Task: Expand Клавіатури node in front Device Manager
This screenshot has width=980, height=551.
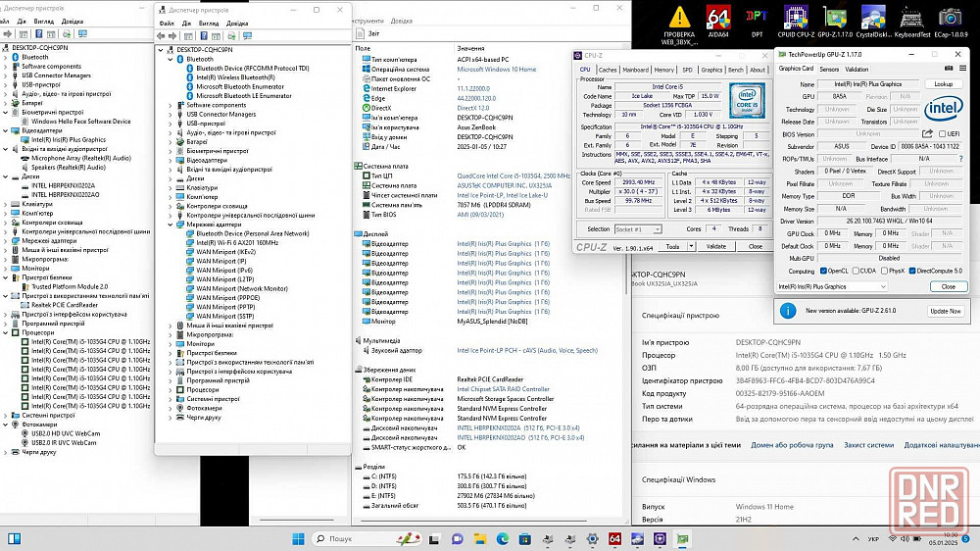Action: coord(170,187)
